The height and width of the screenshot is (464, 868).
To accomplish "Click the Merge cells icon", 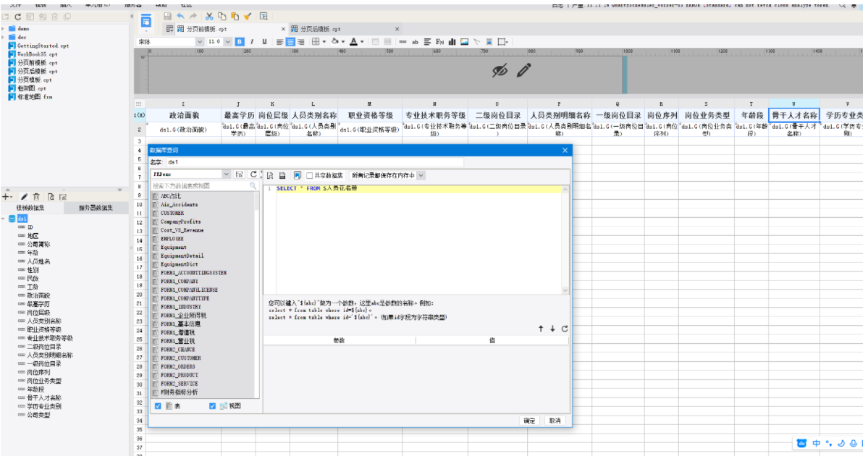I will pos(375,41).
